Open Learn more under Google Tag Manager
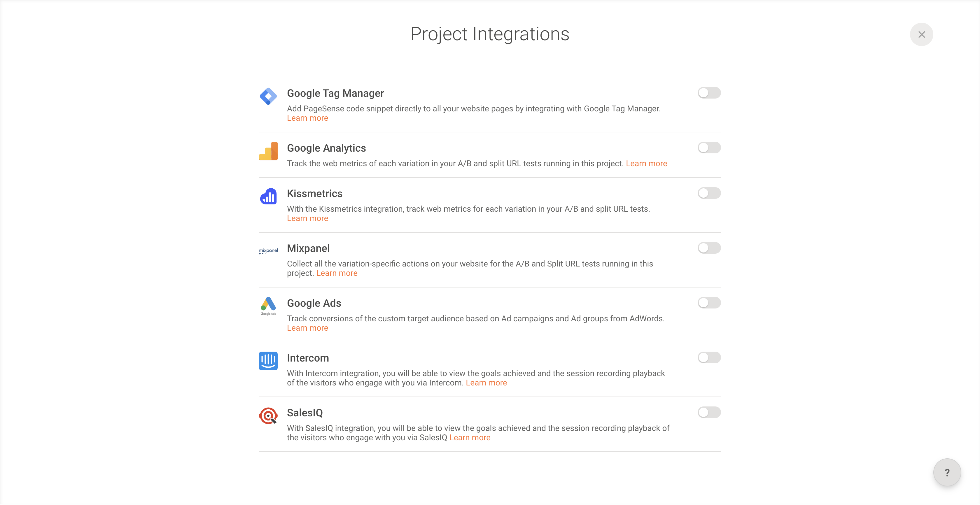 (307, 118)
